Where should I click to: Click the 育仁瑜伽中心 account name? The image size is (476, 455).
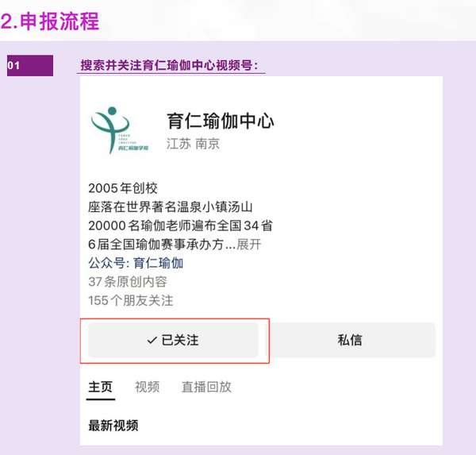point(221,121)
